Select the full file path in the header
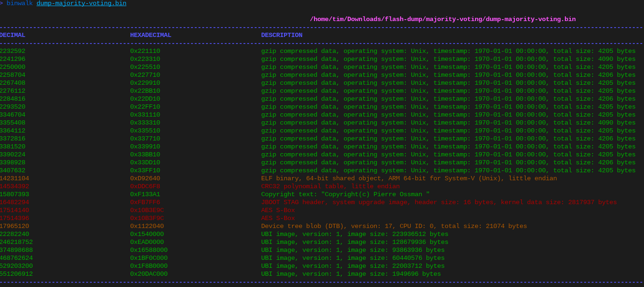Screen dimensions: 644x287 442,19
